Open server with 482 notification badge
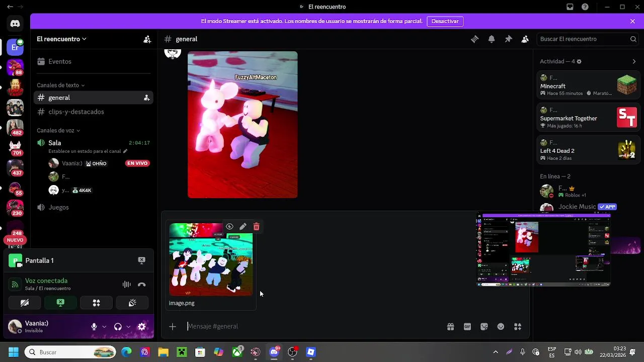644x362 pixels. click(15, 128)
